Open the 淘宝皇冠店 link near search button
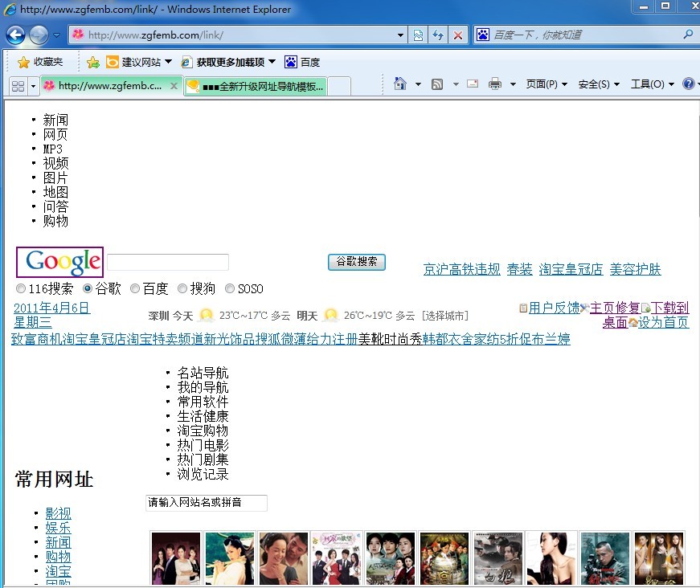The image size is (700, 588). pos(571,269)
